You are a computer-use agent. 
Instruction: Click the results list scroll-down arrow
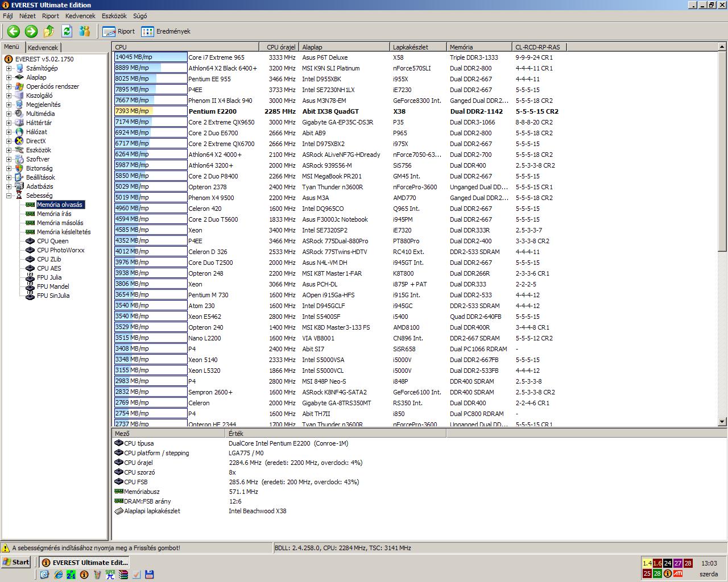(x=722, y=422)
